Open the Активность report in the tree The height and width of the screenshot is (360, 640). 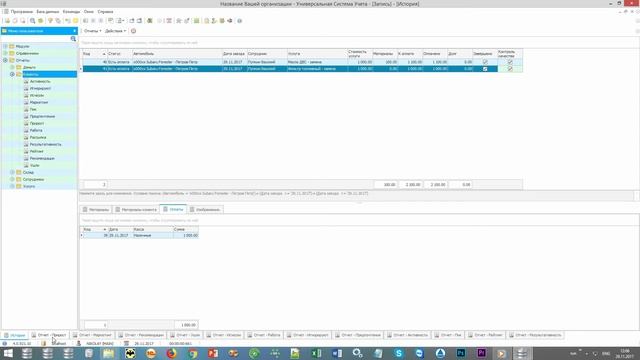pos(40,82)
